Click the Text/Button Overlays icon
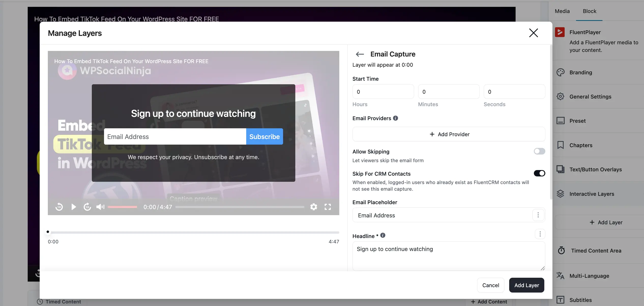 pos(560,169)
